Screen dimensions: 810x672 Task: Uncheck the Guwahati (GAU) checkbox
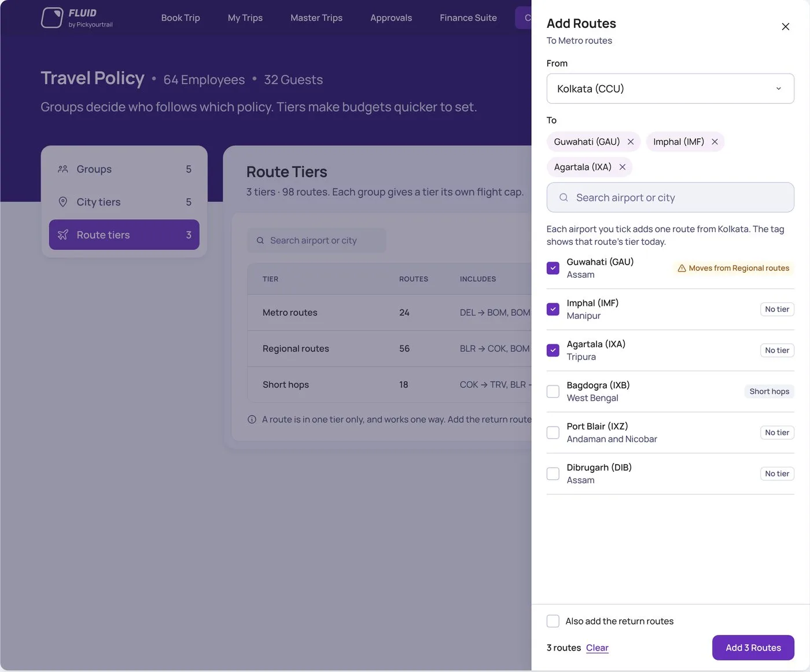(x=553, y=268)
